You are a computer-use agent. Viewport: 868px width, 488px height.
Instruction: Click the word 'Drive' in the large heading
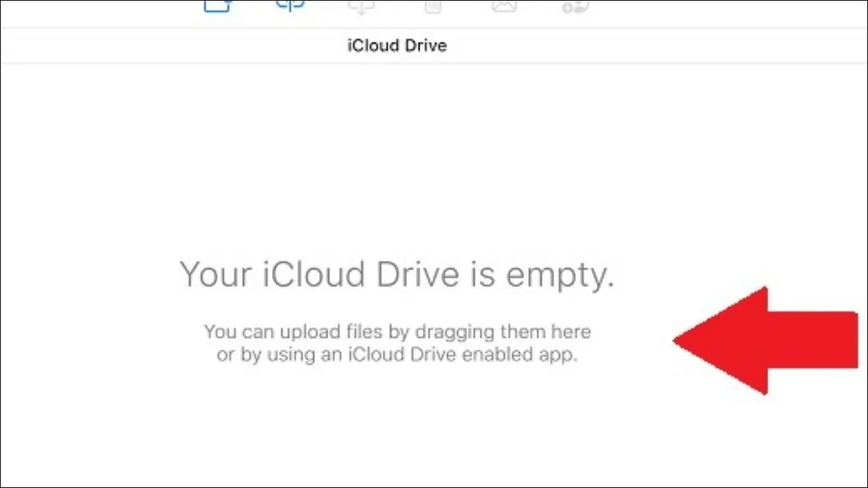click(x=412, y=275)
